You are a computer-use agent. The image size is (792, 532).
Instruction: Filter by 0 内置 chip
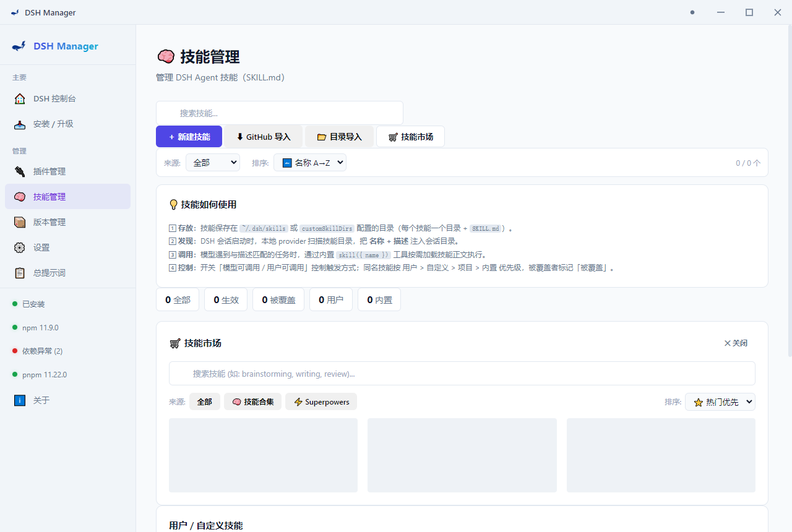coord(379,299)
